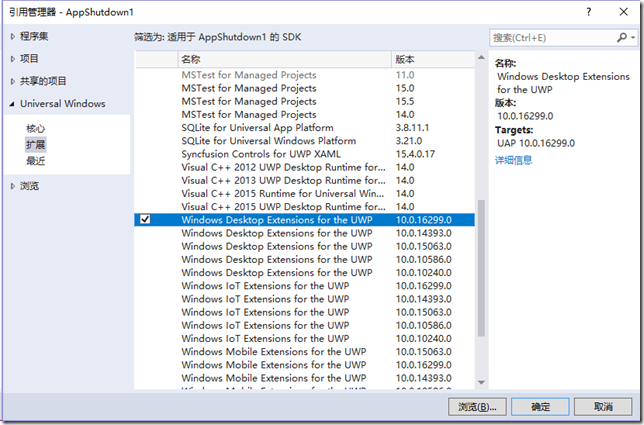Select Windows Desktop Extensions 10.0.10240.0 row
644x425 pixels.
305,273
